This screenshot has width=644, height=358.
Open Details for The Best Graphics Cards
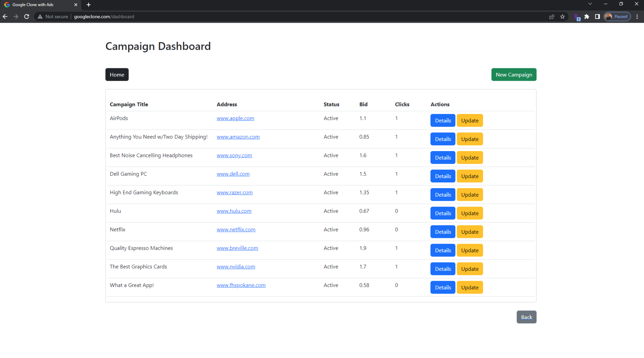[x=443, y=269]
